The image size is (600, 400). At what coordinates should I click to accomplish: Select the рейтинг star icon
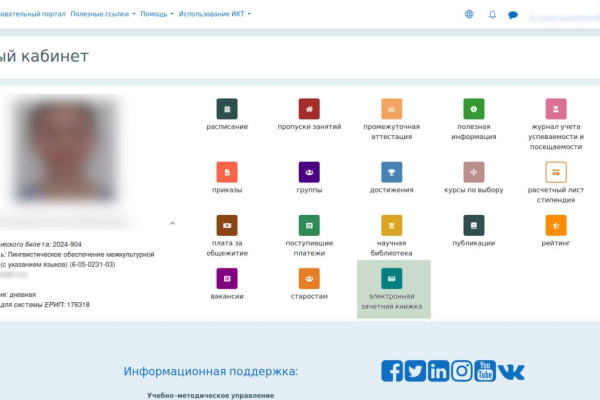click(555, 225)
